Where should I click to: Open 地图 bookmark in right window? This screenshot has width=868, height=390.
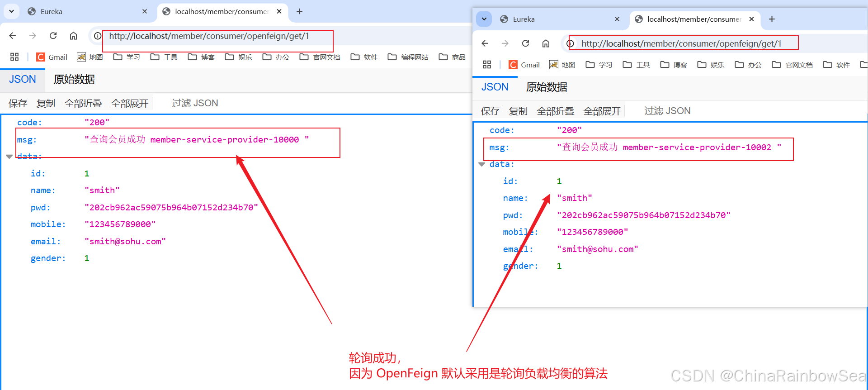coord(562,65)
